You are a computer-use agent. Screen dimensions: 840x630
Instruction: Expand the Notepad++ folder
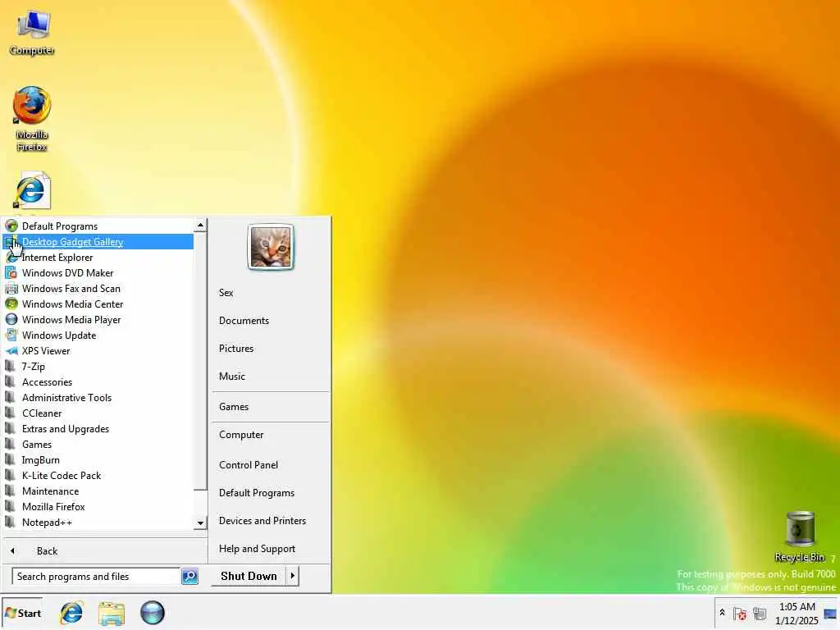pos(98,522)
